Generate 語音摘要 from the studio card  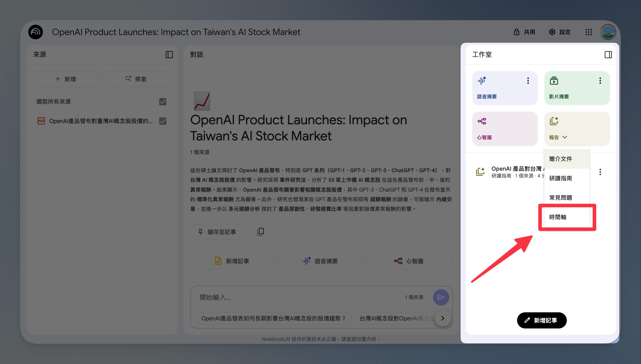click(505, 88)
